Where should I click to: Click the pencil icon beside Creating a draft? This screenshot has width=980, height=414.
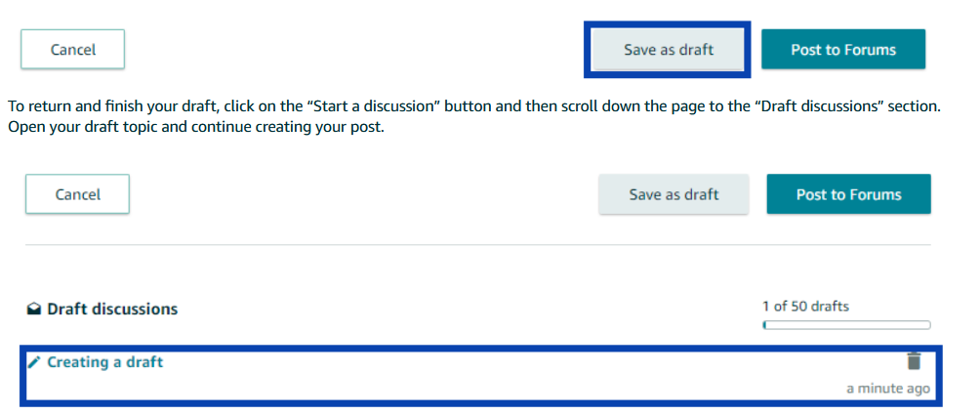click(34, 362)
